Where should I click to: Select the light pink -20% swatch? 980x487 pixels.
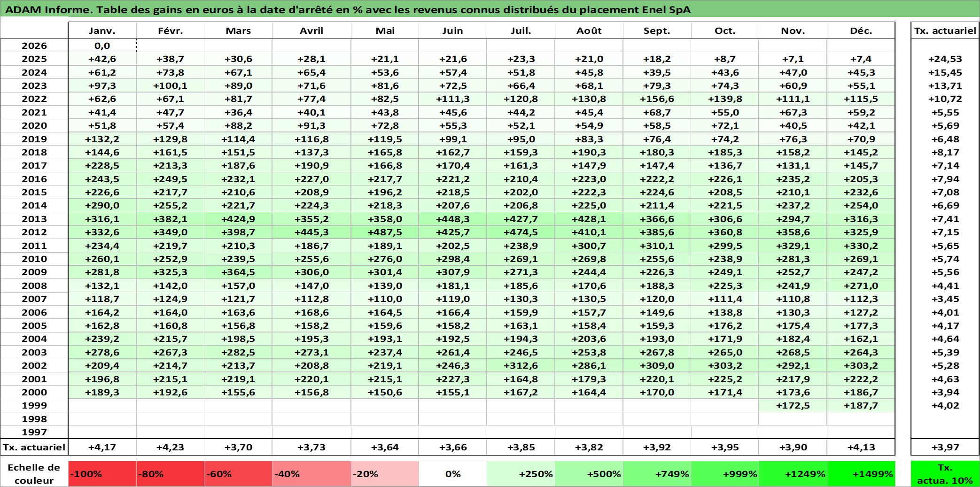tap(385, 474)
